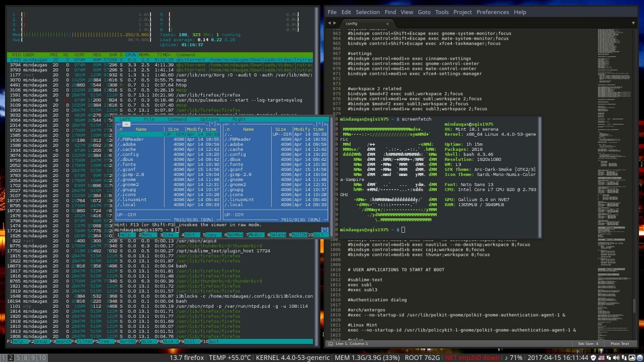The height and width of the screenshot is (362, 644).
Task: Open the Plain Text syntax selector
Action: (619, 344)
